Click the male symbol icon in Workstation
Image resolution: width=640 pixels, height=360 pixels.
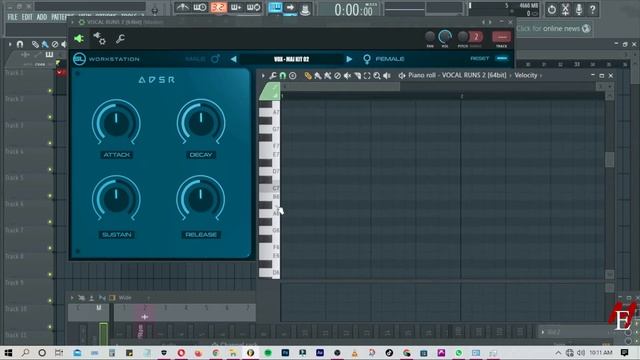click(216, 59)
